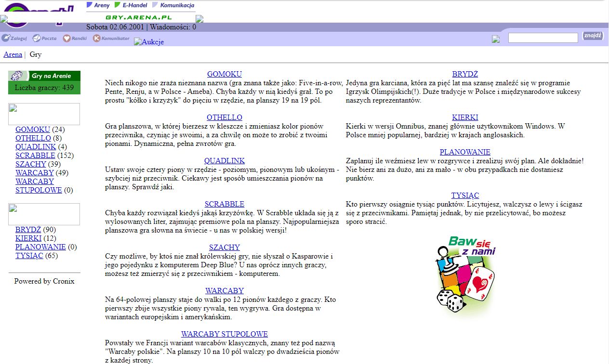
Task: Click the Liczba graczy: 439 text
Action: (44, 88)
